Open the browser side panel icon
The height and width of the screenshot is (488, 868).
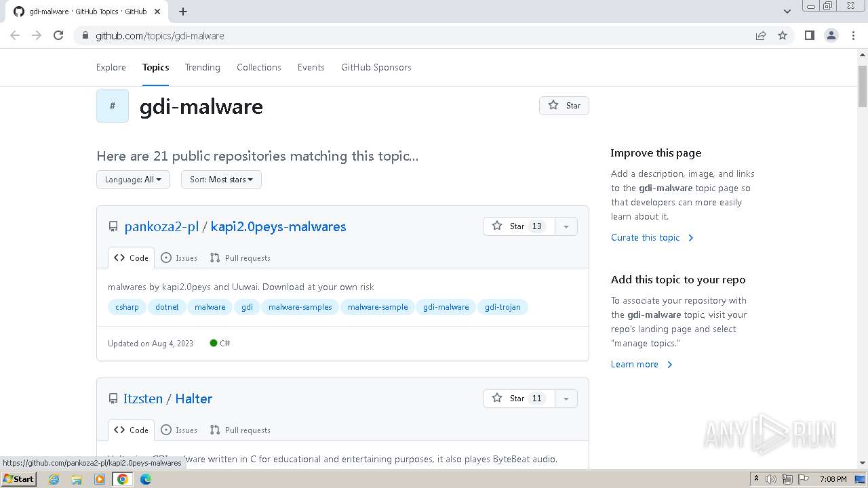pos(809,35)
